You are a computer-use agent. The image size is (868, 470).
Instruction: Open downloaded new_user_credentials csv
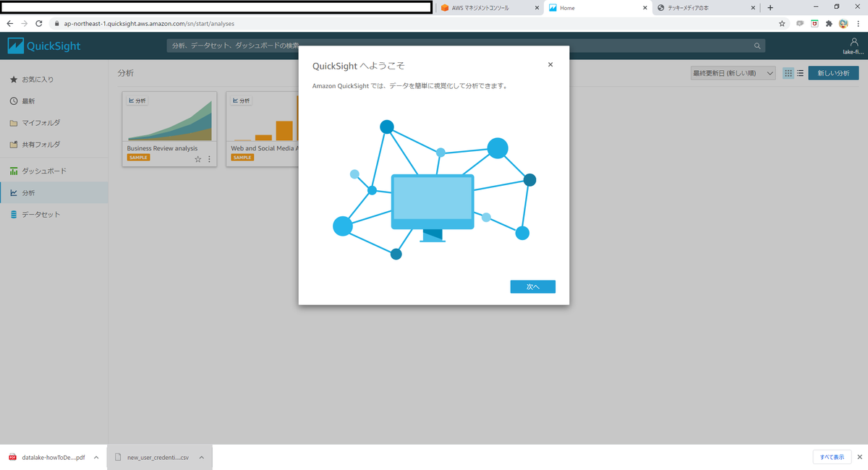[x=152, y=457]
